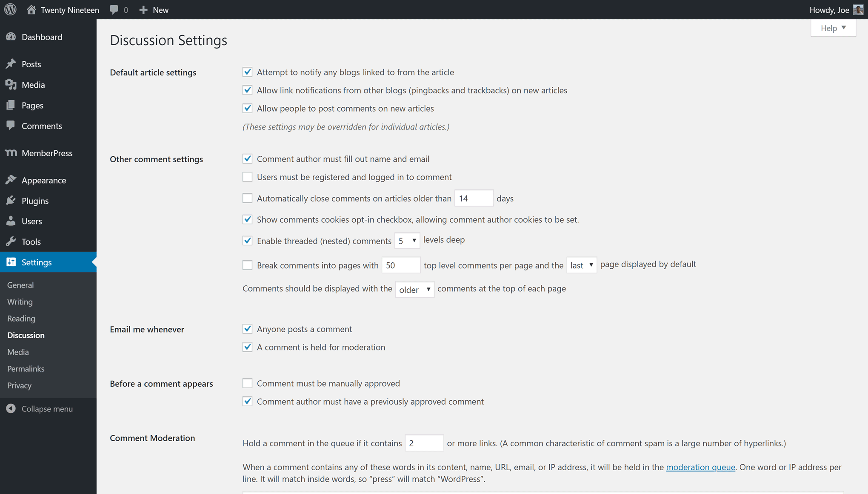The width and height of the screenshot is (868, 494).
Task: Change comments display order from 'older' dropdown
Action: [x=416, y=289]
